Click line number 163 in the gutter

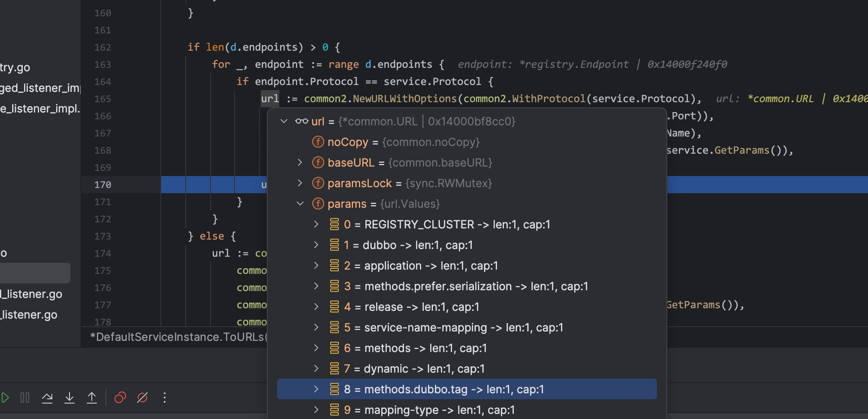pos(102,64)
